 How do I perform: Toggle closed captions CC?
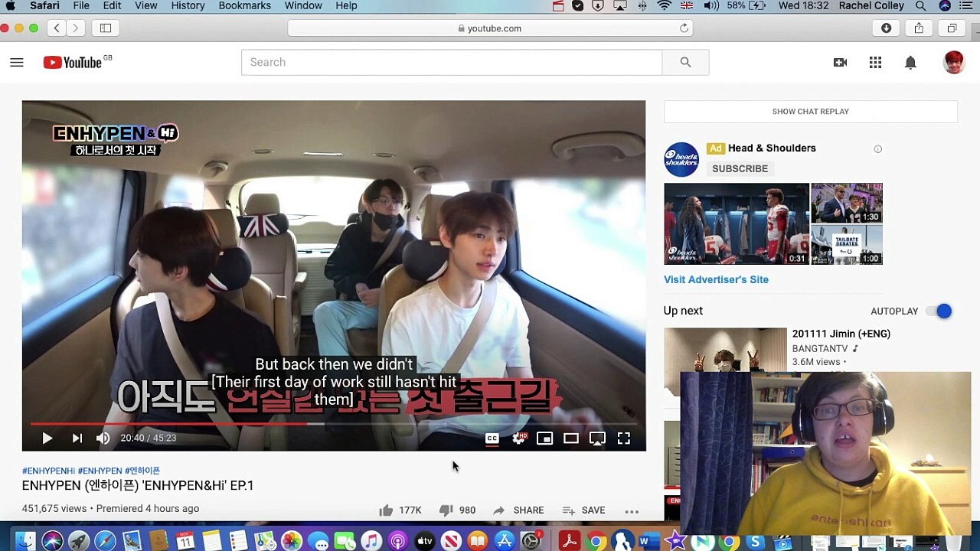pyautogui.click(x=492, y=438)
